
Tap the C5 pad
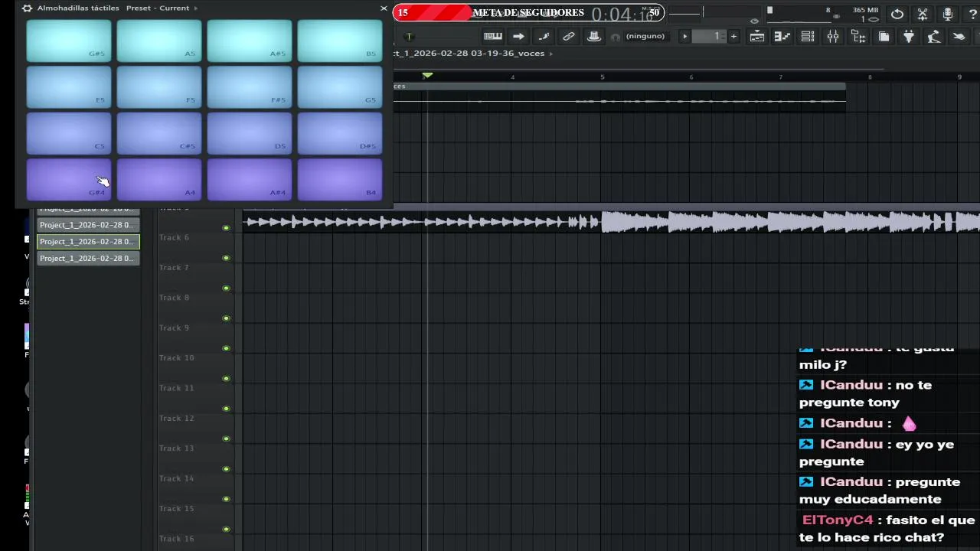(69, 133)
